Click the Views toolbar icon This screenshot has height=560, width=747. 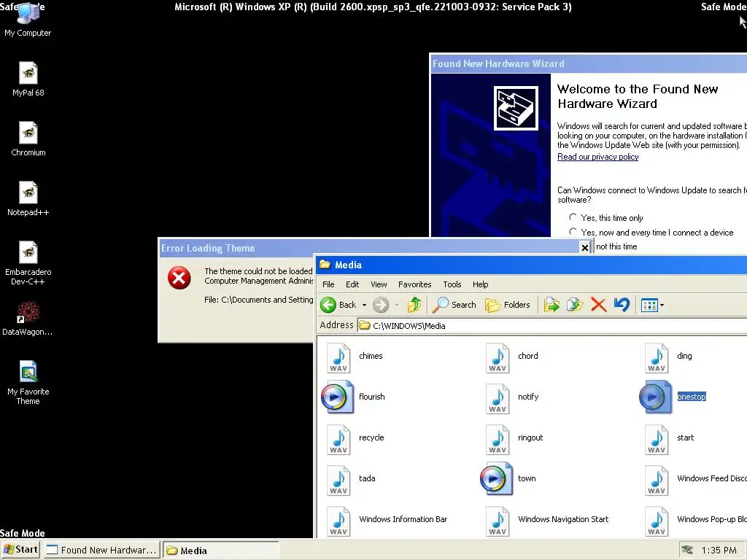pos(649,305)
